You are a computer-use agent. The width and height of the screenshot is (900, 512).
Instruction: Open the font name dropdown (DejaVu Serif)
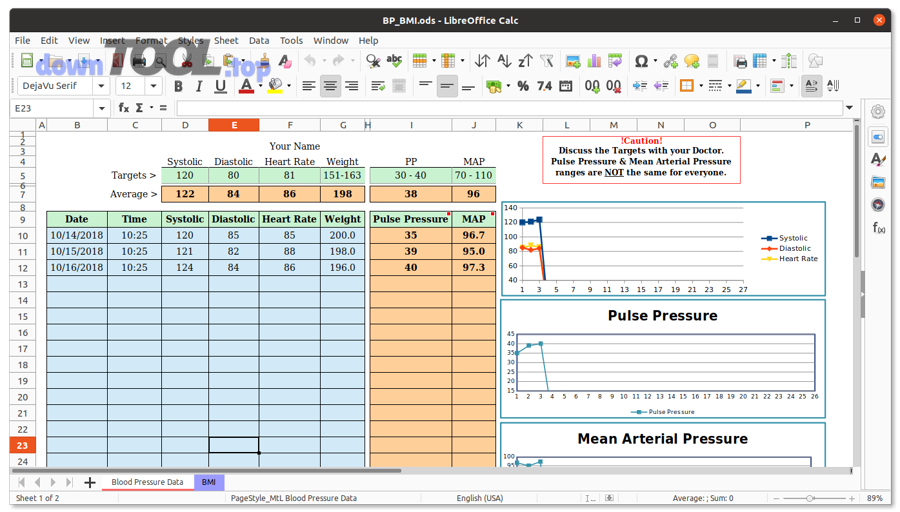[101, 86]
